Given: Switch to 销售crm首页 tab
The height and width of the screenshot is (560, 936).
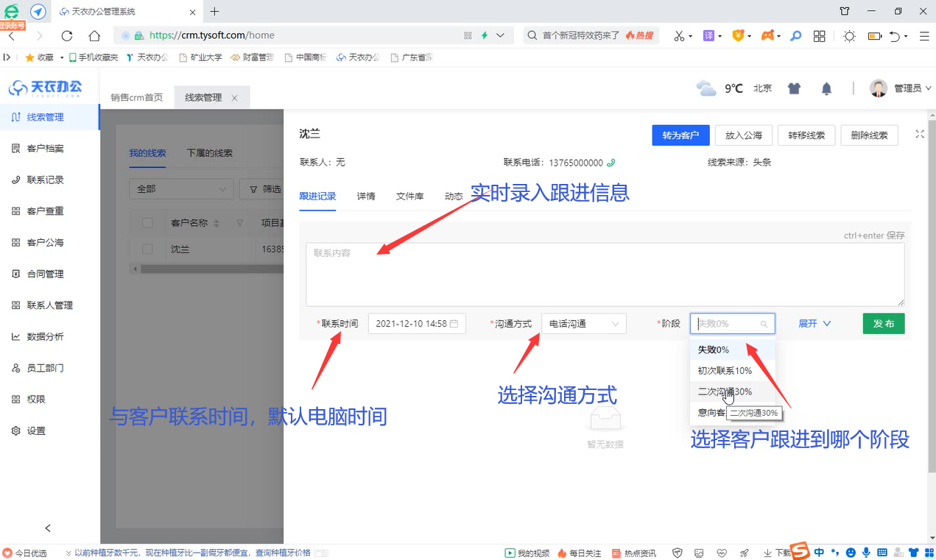Looking at the screenshot, I should (137, 97).
